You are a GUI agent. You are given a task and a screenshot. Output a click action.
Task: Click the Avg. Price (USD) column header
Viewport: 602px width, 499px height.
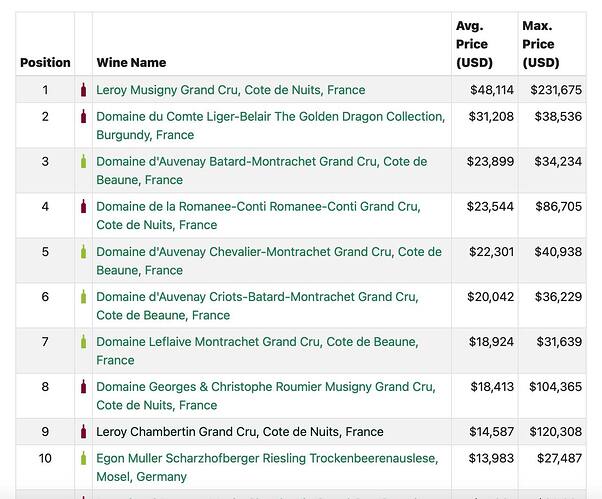472,44
